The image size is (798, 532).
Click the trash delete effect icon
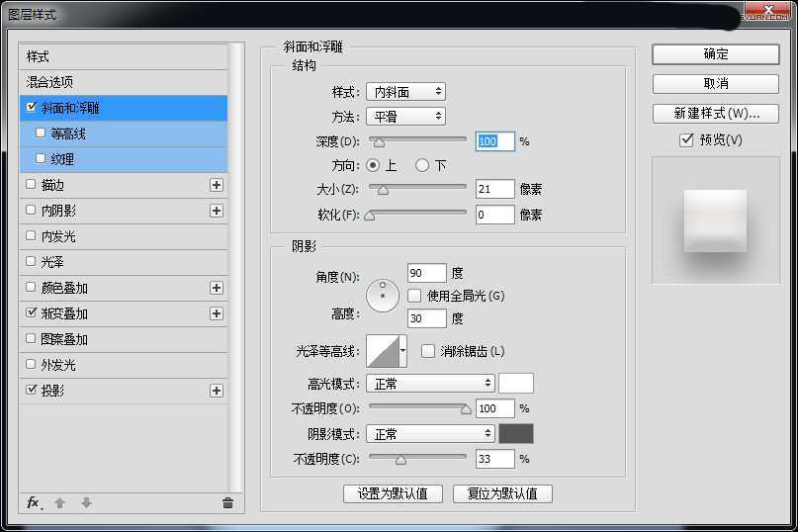(x=227, y=502)
